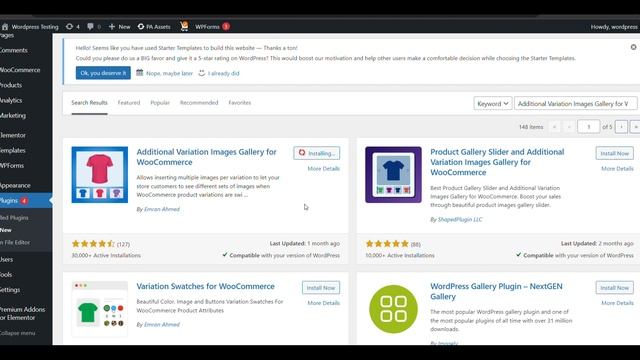The width and height of the screenshot is (640, 360).
Task: Open author Emran Ahmed under Additional Variation Images
Action: point(162,209)
